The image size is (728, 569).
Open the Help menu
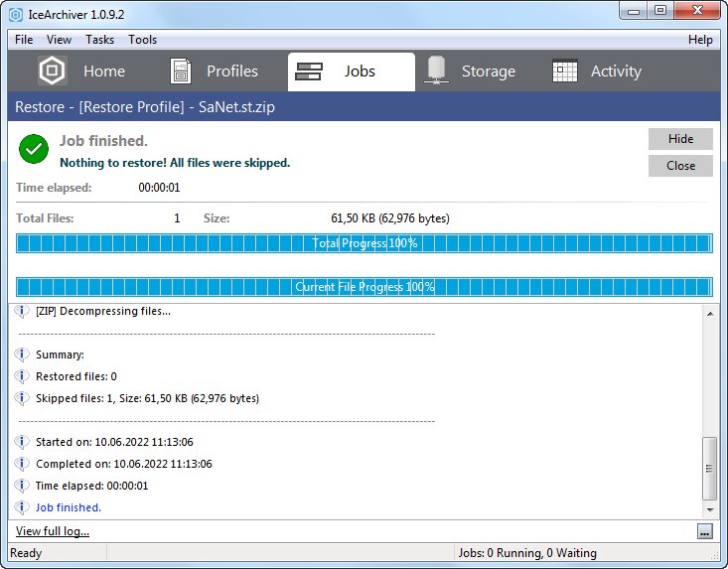coord(700,40)
